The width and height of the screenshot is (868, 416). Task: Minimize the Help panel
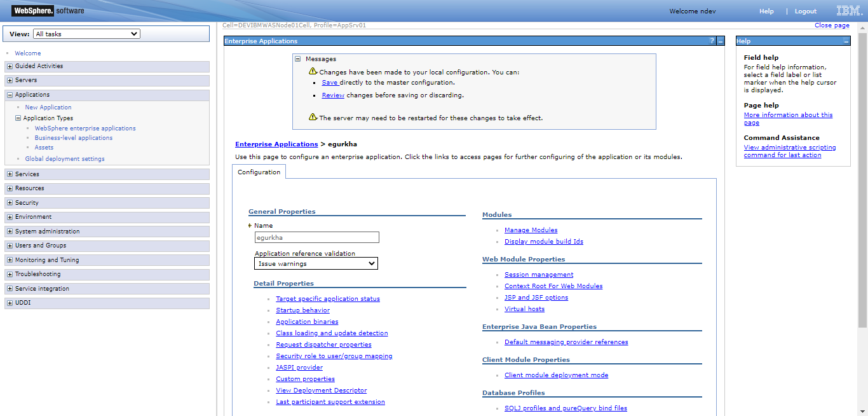(846, 41)
